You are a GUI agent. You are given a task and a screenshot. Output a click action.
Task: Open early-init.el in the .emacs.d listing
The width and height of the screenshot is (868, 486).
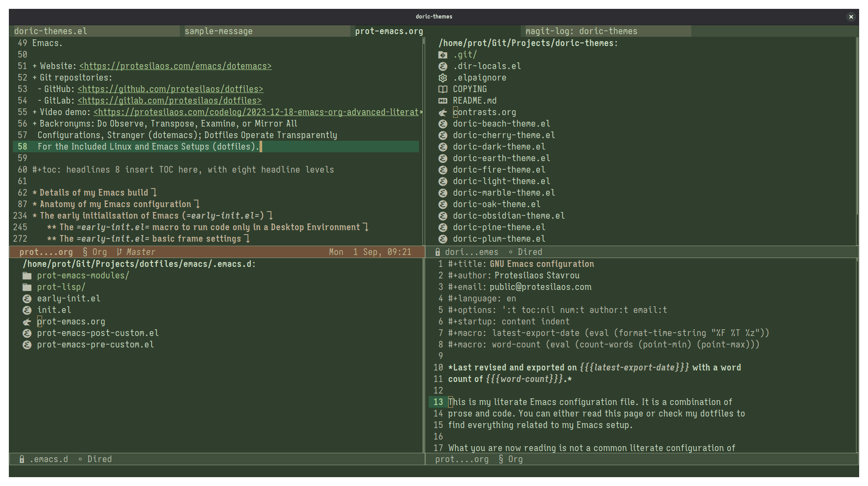[x=69, y=298]
